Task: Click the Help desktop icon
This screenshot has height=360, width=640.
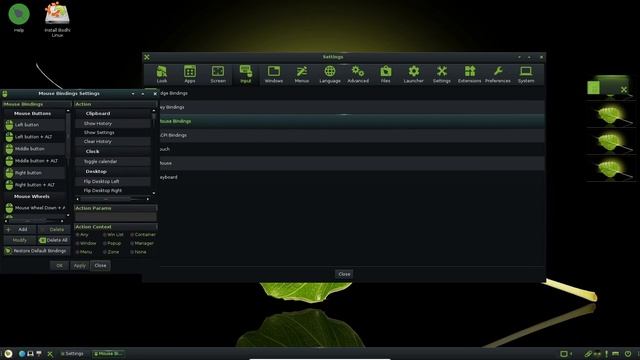Action: click(19, 17)
